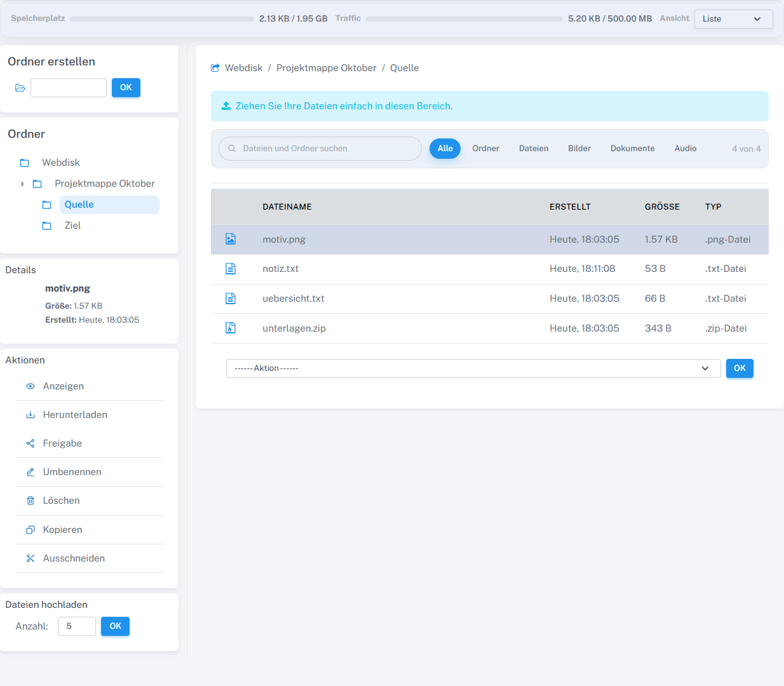
Task: Click the share icon before Webdisk breadcrumb
Action: [215, 68]
